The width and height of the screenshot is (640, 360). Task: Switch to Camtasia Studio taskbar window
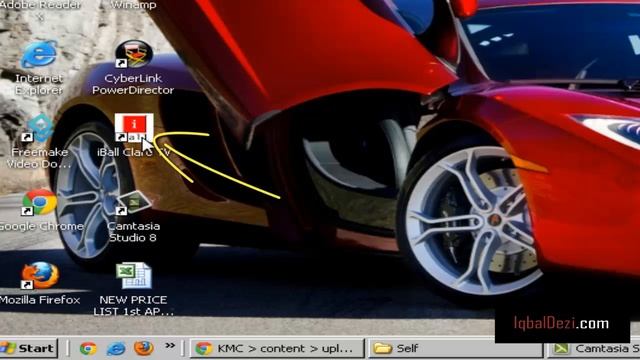pos(594,348)
